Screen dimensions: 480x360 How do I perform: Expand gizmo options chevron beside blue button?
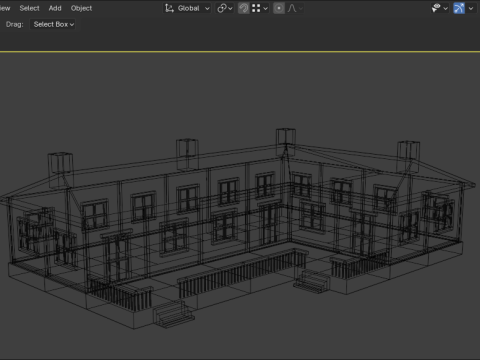[x=471, y=8]
